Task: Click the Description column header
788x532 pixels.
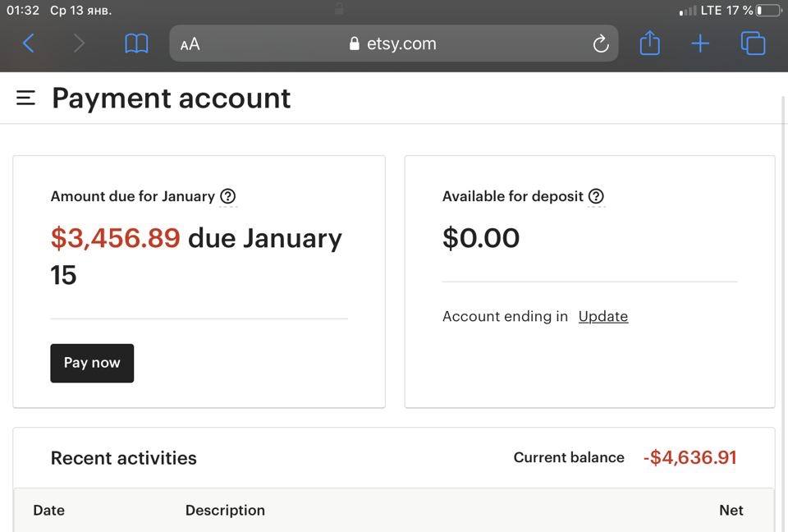Action: (x=225, y=511)
